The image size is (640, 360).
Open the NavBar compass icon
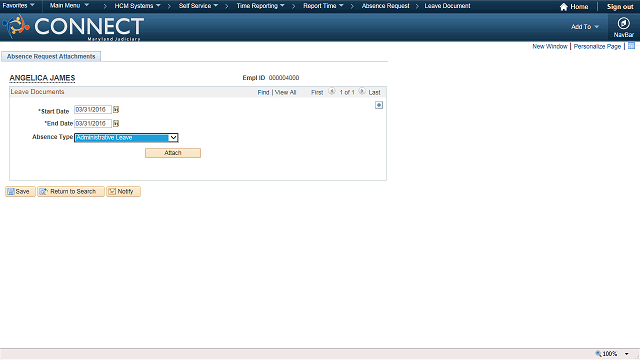(623, 23)
